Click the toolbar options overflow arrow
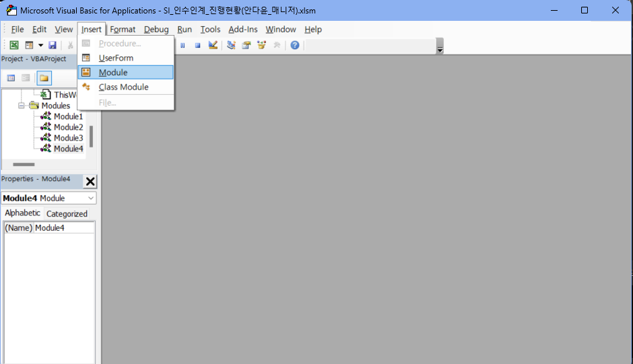633x364 pixels. tap(440, 46)
